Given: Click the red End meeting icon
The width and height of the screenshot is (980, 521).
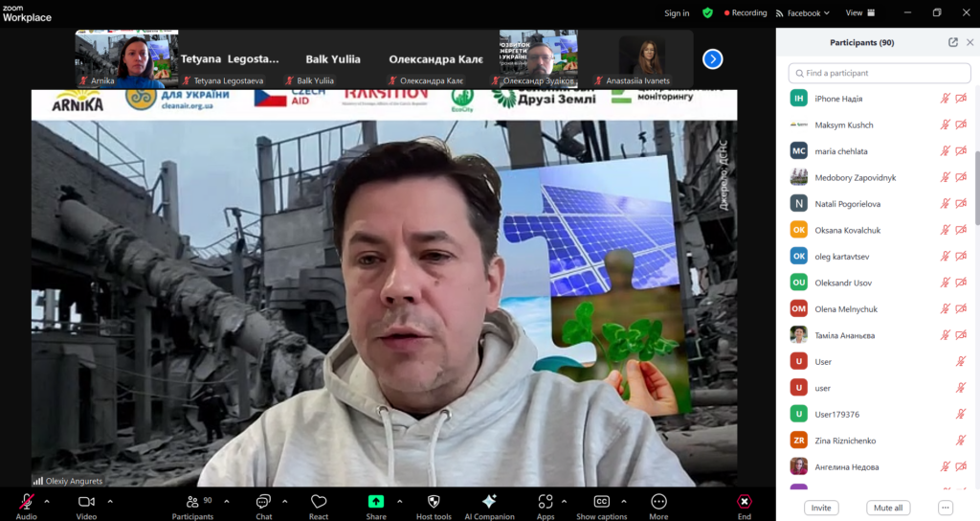Looking at the screenshot, I should (x=744, y=502).
